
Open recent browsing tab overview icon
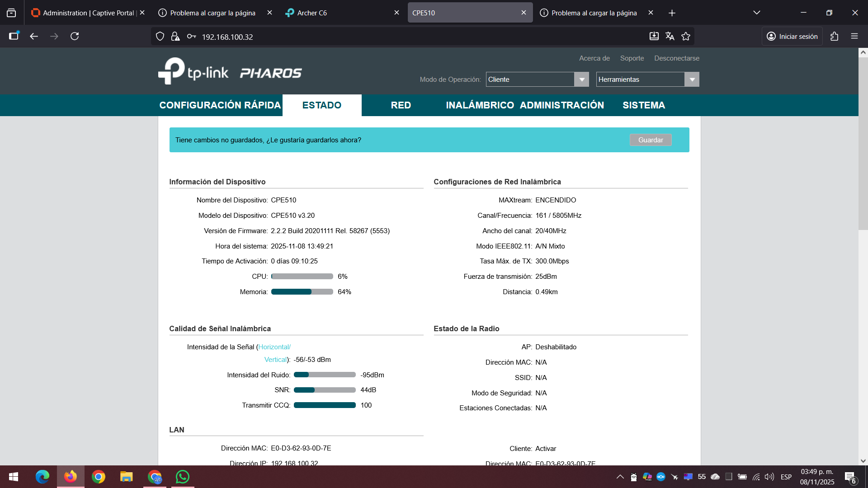(x=11, y=13)
